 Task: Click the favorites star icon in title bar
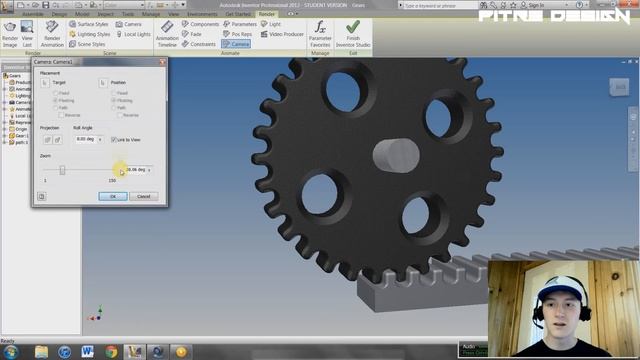[513, 5]
